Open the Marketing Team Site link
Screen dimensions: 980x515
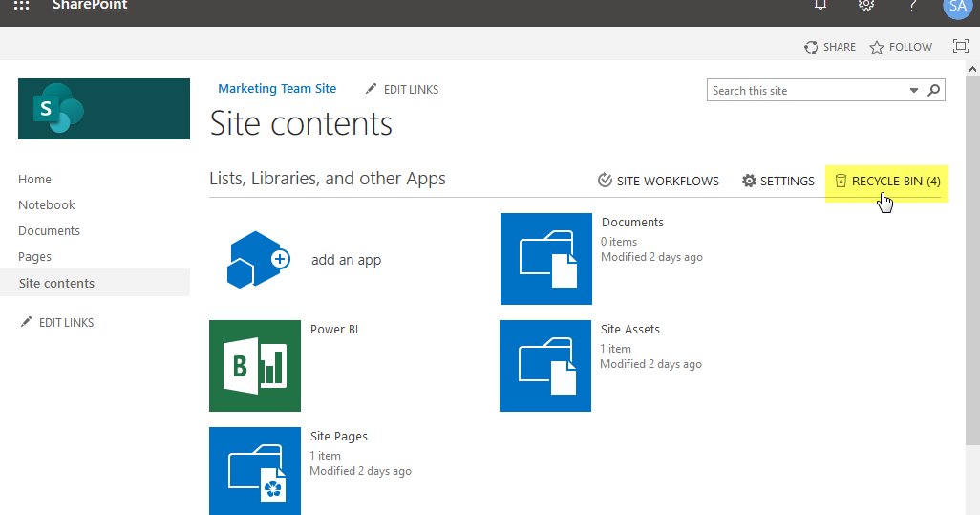(x=277, y=89)
